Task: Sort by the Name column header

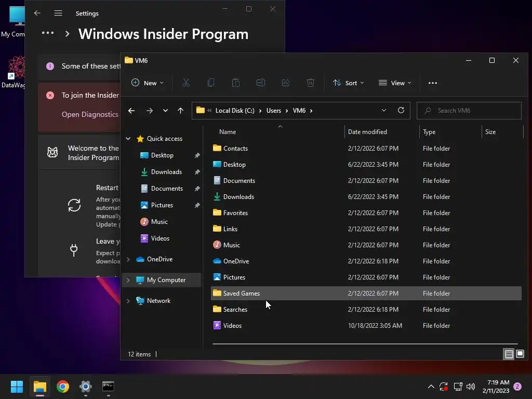Action: [x=228, y=132]
